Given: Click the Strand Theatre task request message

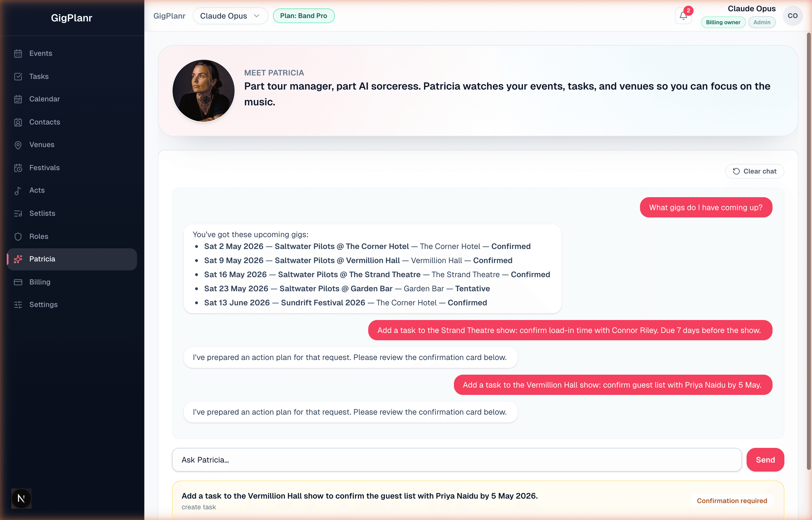Looking at the screenshot, I should click(570, 330).
